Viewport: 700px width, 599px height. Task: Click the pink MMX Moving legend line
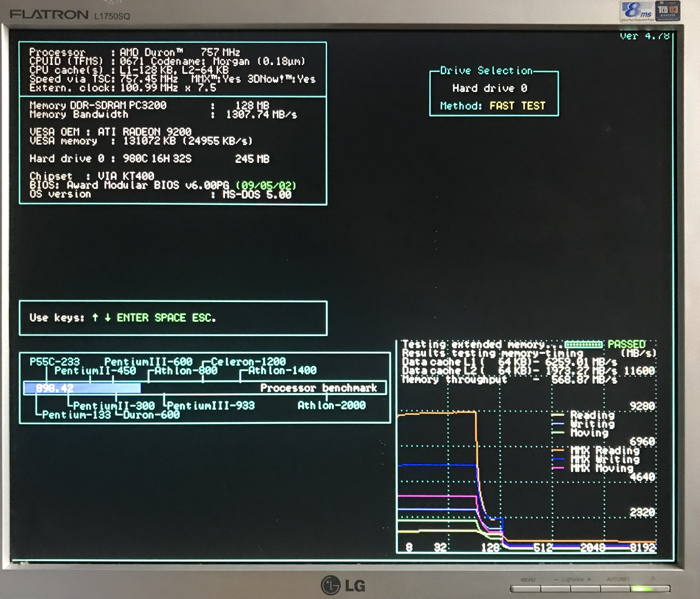point(557,468)
